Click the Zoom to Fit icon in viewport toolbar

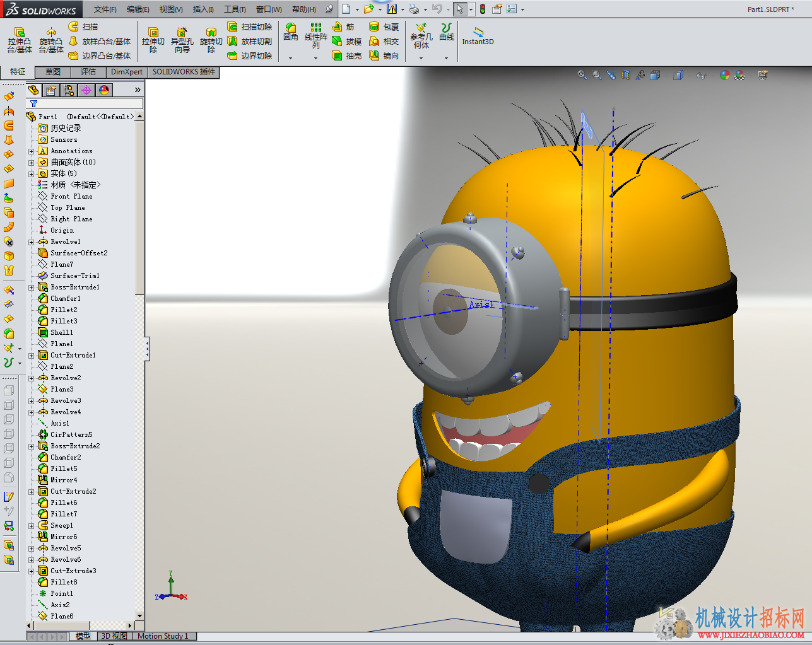(582, 75)
